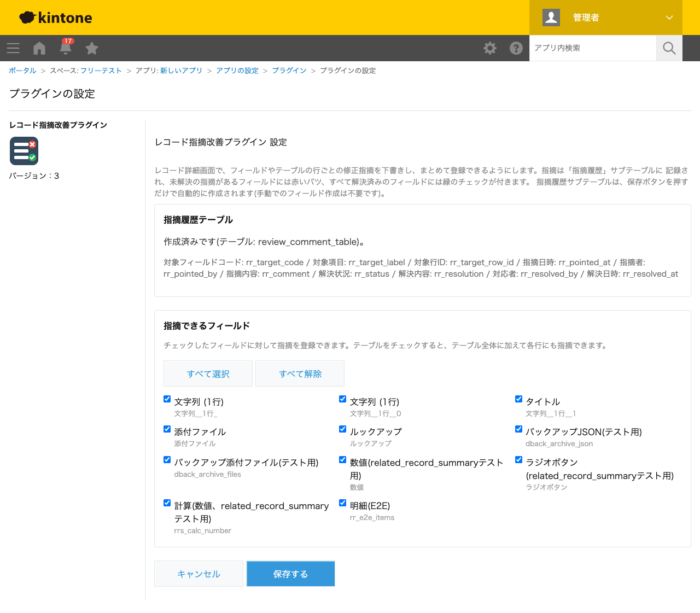
Task: Click the dback_archive_files field code text
Action: tap(207, 474)
